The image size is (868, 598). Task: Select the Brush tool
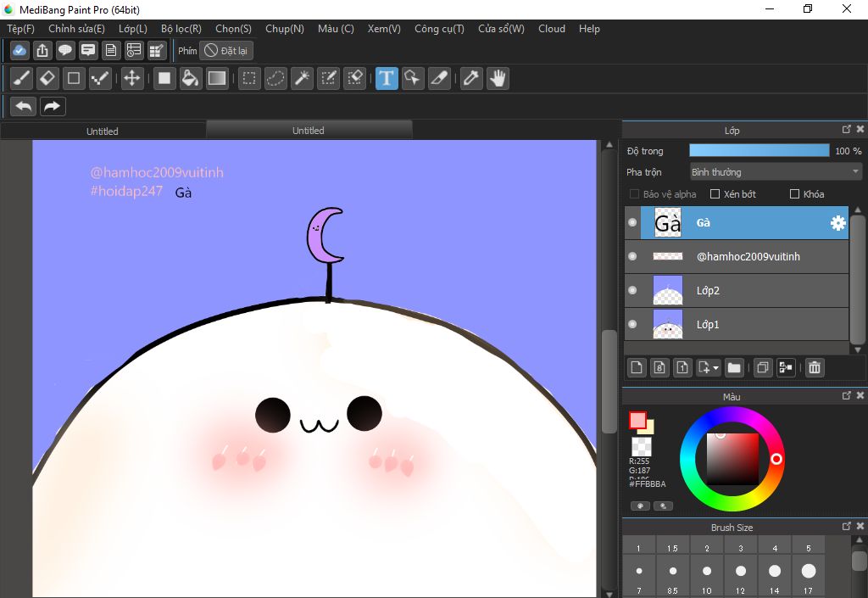[x=21, y=78]
